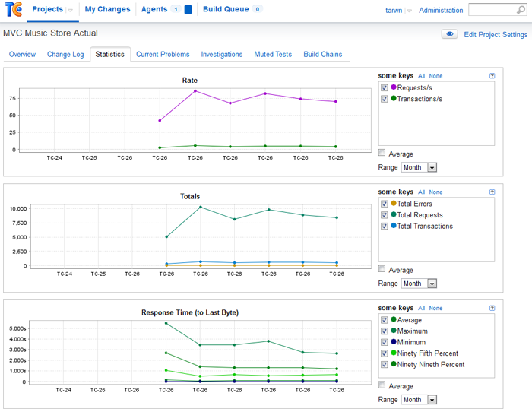
Task: Uncheck the Total Requests checkbox
Action: (384, 215)
